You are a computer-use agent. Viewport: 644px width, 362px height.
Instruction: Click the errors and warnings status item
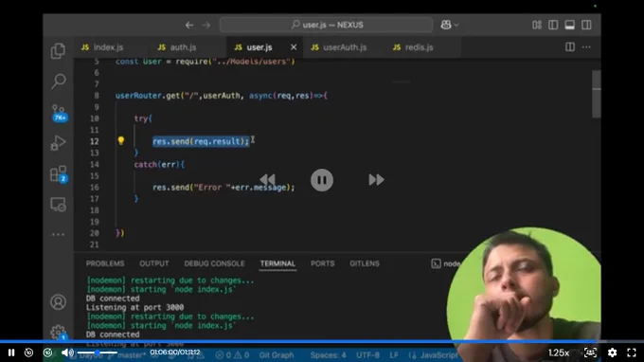[232, 355]
